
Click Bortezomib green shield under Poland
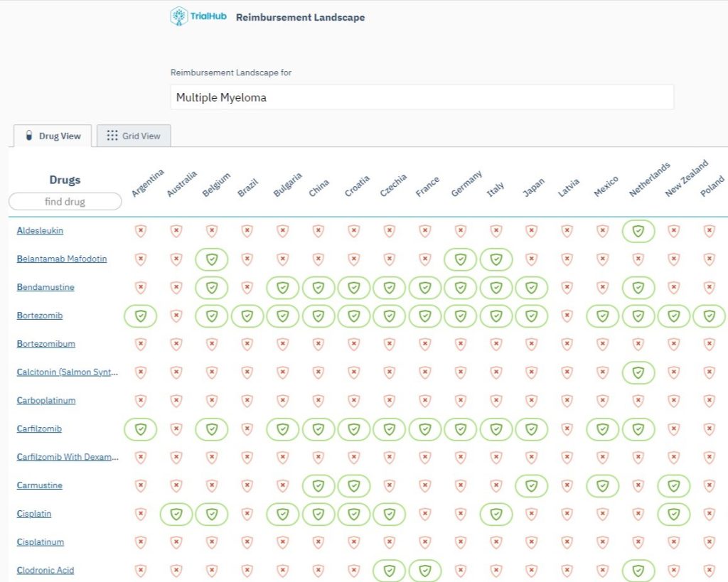709,316
